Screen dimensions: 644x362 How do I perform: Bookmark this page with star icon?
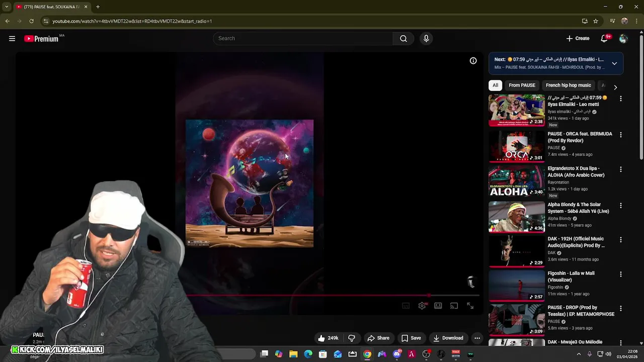pyautogui.click(x=596, y=21)
